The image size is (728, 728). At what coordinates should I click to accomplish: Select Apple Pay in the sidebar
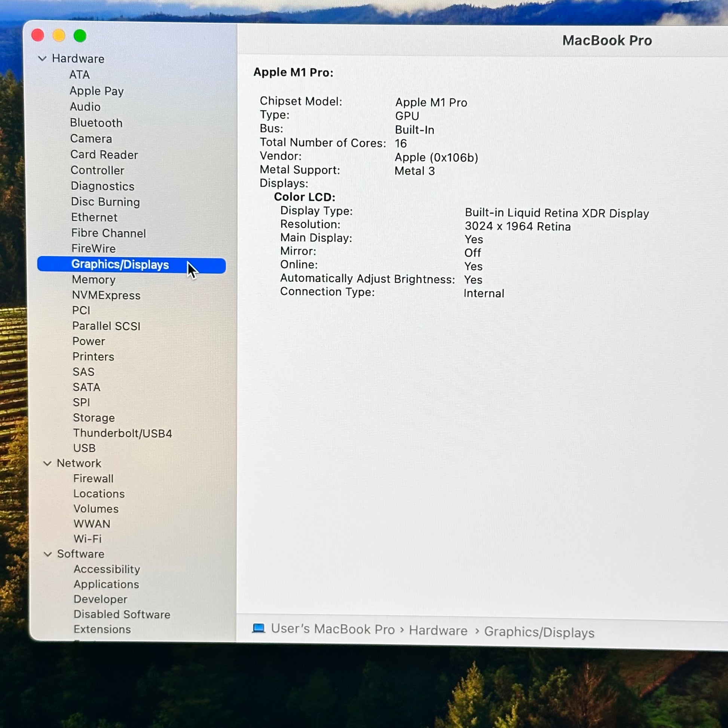(x=97, y=91)
